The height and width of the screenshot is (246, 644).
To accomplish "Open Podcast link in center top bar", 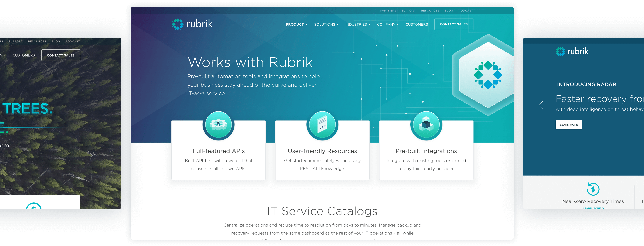I will point(466,11).
